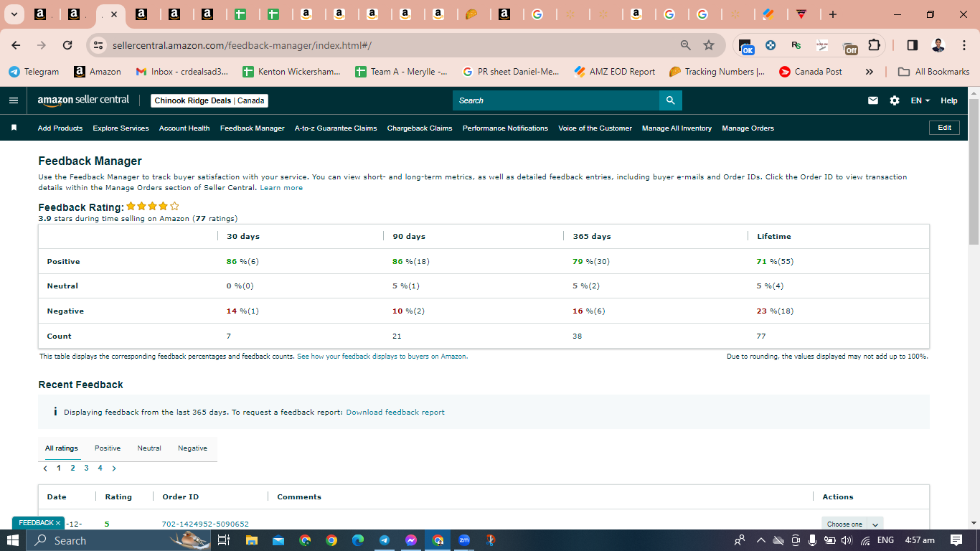Screen dimensions: 980x551
Task: Show hidden system tray icons
Action: pos(760,540)
